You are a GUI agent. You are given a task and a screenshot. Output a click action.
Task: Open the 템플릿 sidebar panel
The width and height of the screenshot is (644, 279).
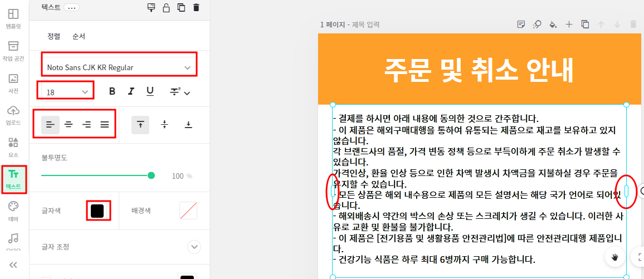tap(13, 18)
